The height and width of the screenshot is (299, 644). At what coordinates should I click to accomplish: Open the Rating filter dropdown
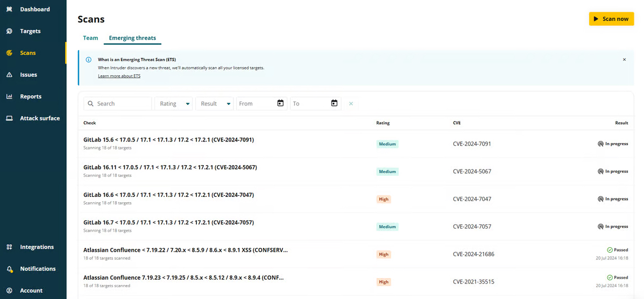174,103
